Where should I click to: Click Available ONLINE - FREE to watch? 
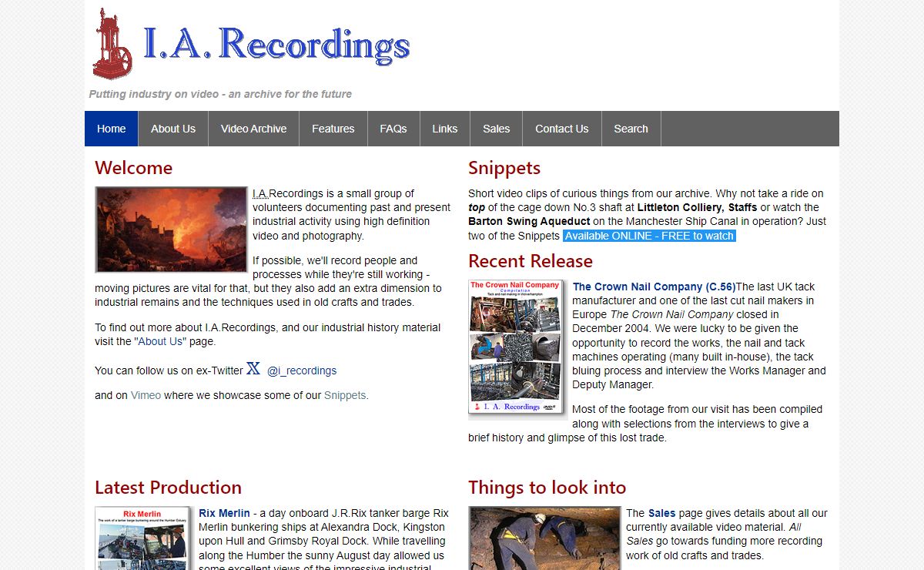click(650, 236)
